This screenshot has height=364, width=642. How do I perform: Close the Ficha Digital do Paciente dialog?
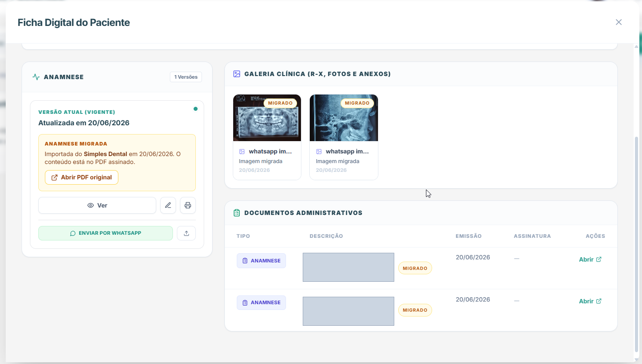click(x=619, y=22)
